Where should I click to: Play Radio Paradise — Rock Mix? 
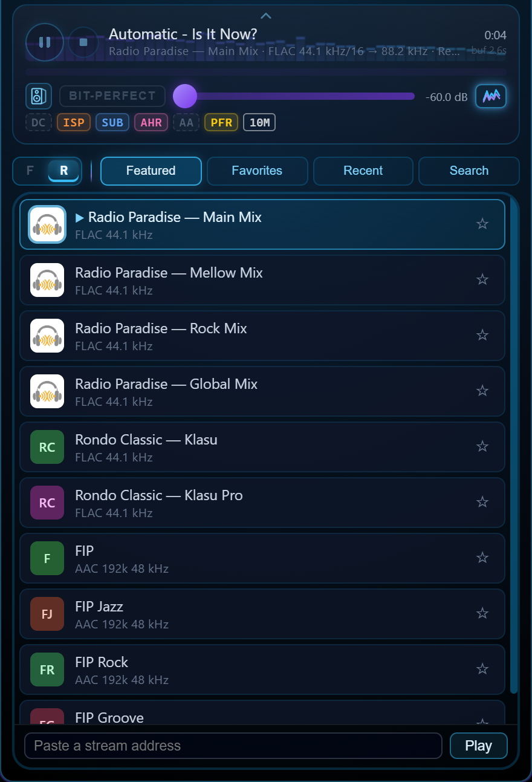(x=262, y=336)
